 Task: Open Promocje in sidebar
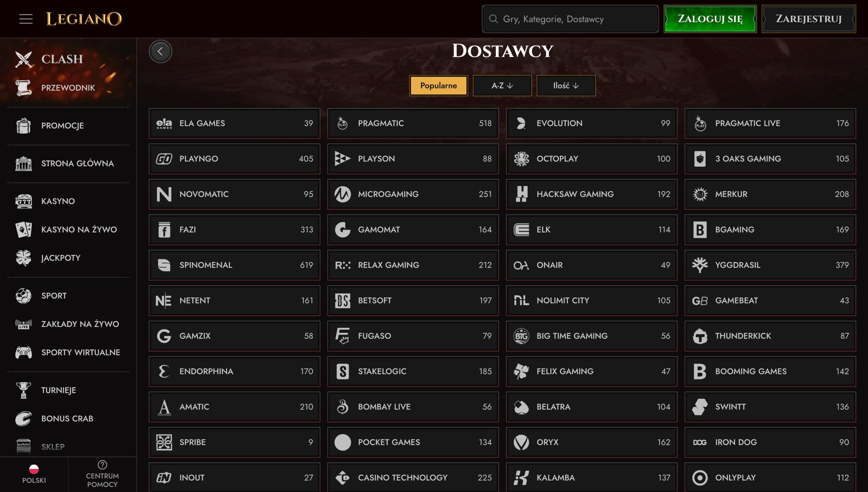(x=62, y=125)
